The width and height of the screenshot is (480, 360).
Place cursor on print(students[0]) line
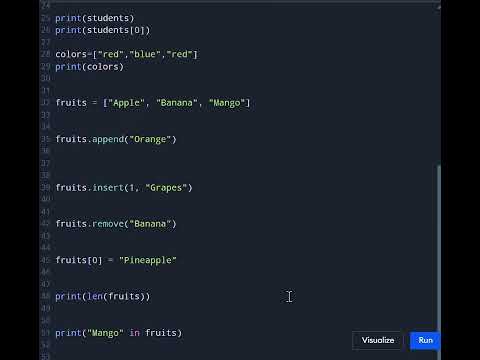(103, 30)
